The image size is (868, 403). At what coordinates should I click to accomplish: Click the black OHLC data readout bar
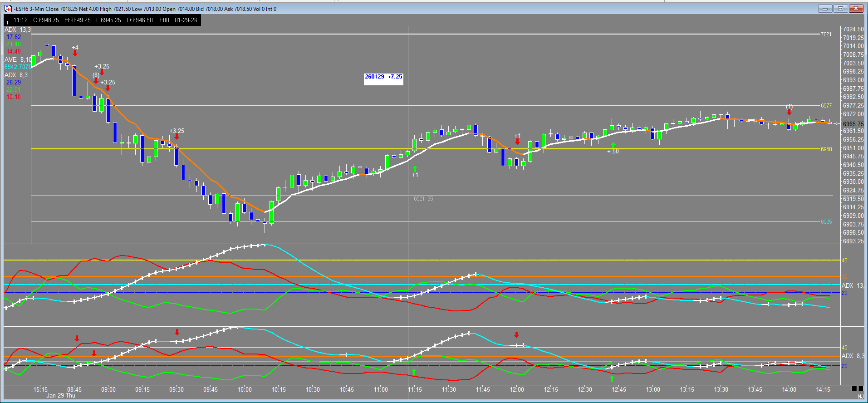click(x=102, y=20)
